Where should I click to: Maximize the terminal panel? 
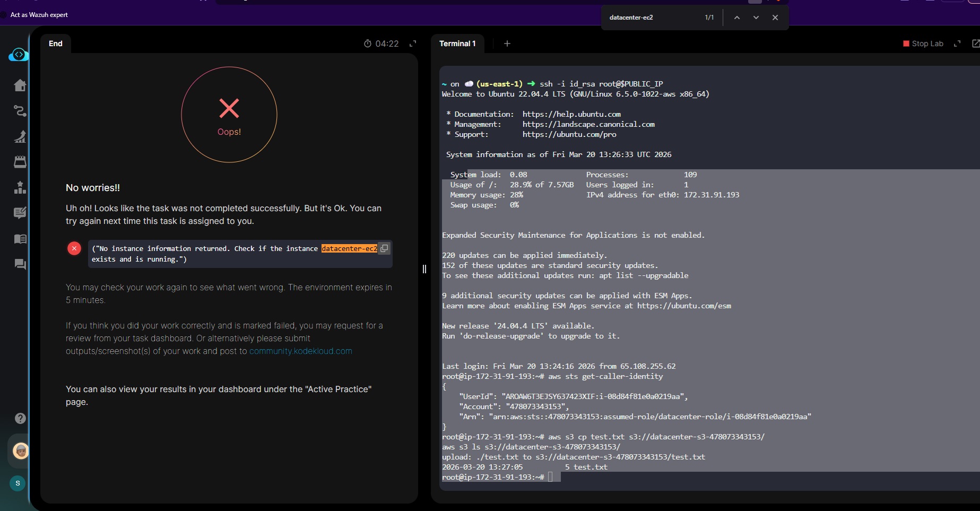(x=957, y=44)
